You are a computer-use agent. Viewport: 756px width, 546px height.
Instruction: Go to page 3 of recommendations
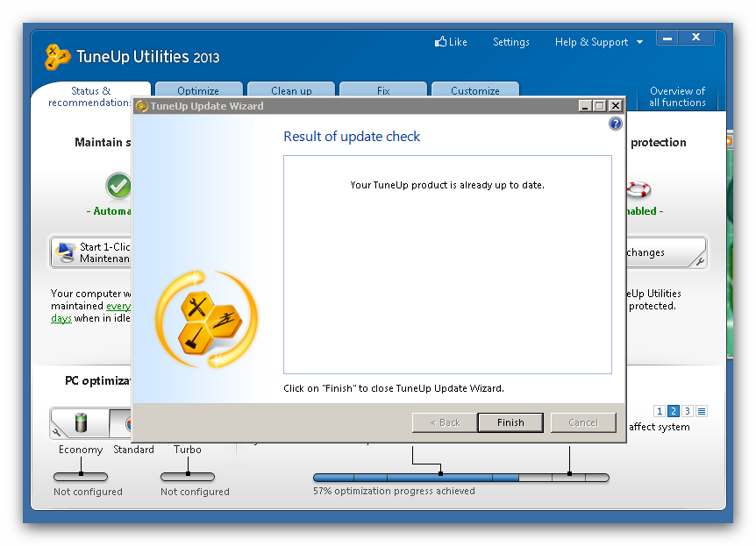tap(688, 411)
